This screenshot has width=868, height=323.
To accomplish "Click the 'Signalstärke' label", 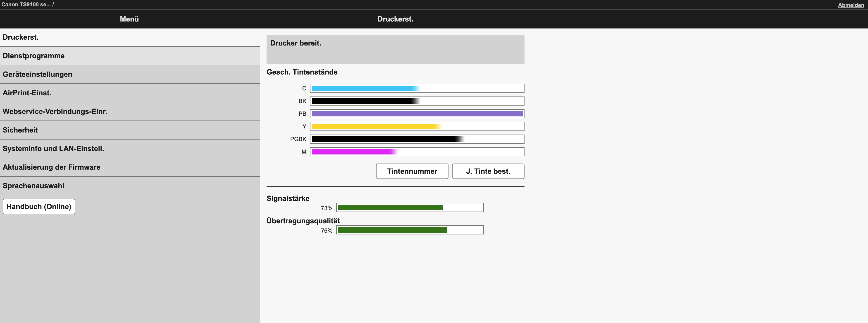I will (x=288, y=198).
